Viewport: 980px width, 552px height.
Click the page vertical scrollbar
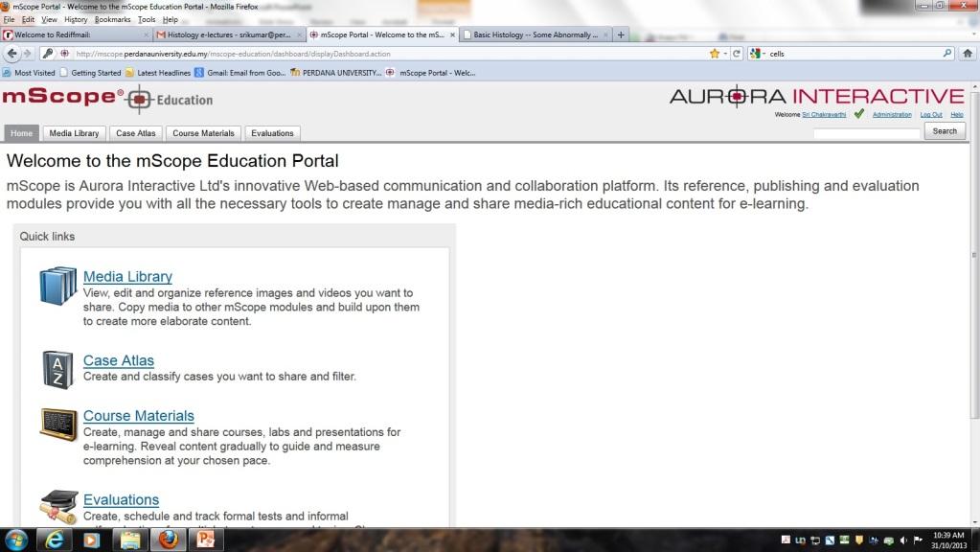click(x=974, y=254)
